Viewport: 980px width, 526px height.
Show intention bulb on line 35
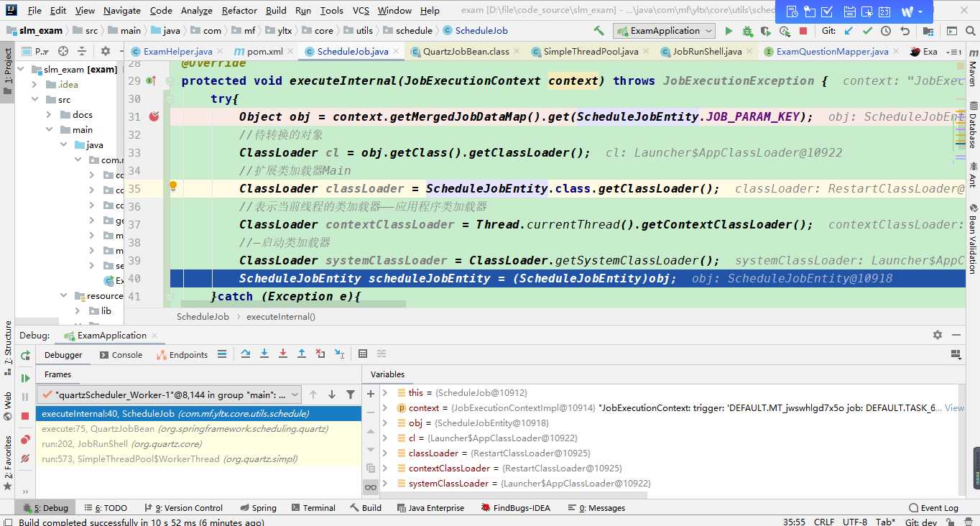172,185
